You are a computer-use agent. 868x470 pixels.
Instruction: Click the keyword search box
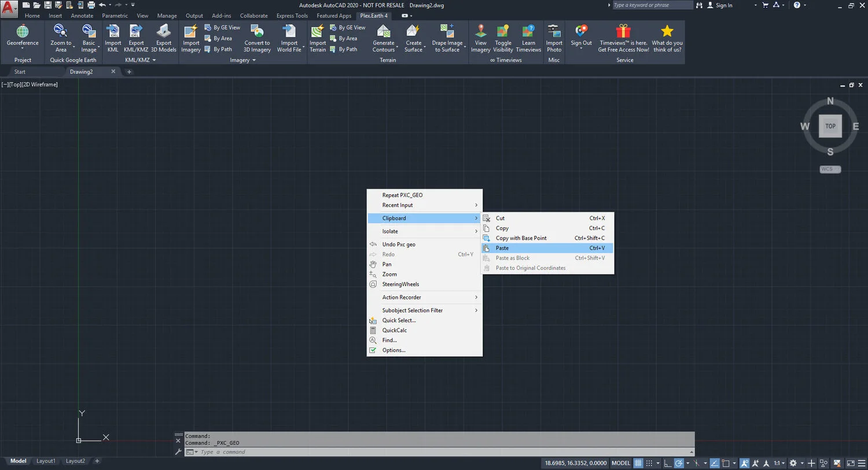[652, 5]
